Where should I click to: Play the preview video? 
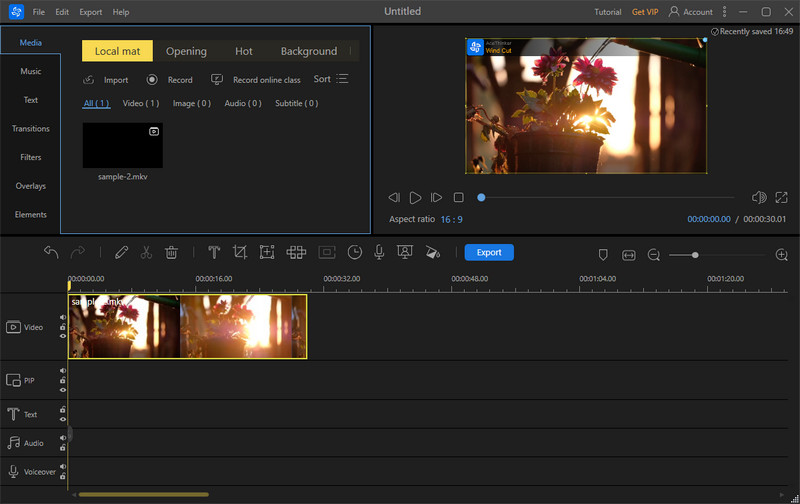(415, 197)
